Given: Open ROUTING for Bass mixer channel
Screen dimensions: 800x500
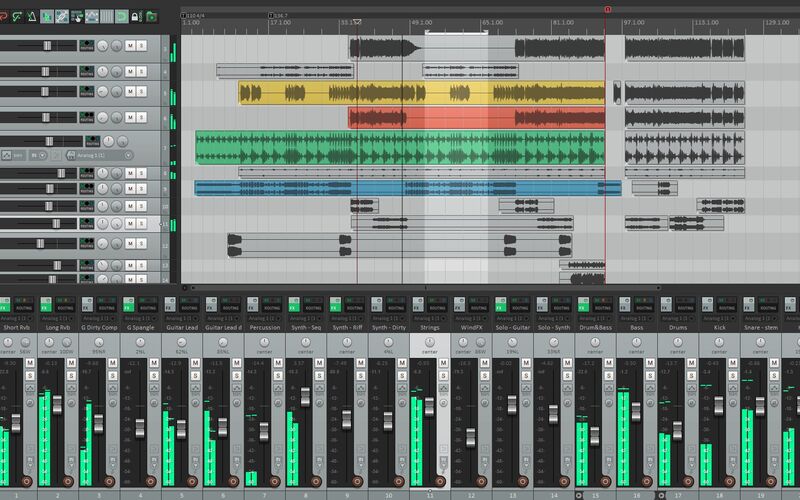Looking at the screenshot, I should [x=644, y=305].
